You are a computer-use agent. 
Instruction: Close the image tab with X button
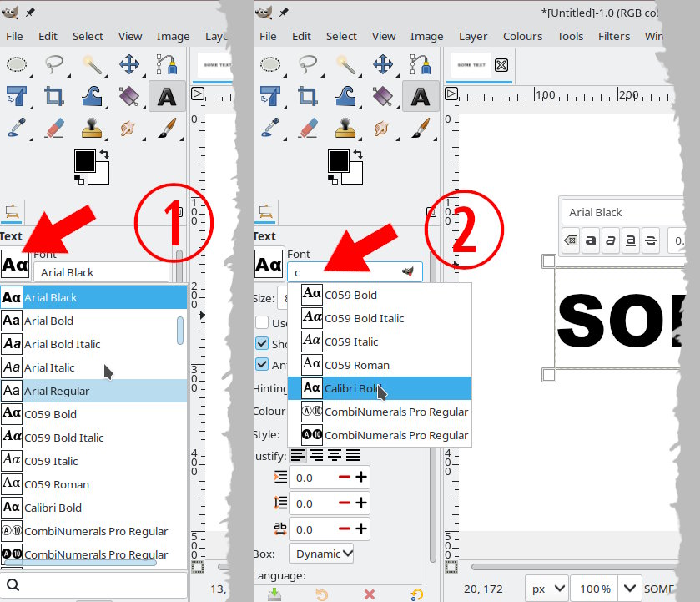501,65
